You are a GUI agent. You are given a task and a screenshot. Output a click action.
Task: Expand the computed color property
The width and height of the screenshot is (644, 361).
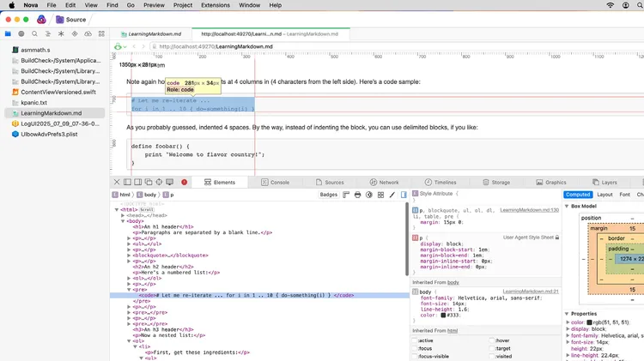tap(568, 322)
